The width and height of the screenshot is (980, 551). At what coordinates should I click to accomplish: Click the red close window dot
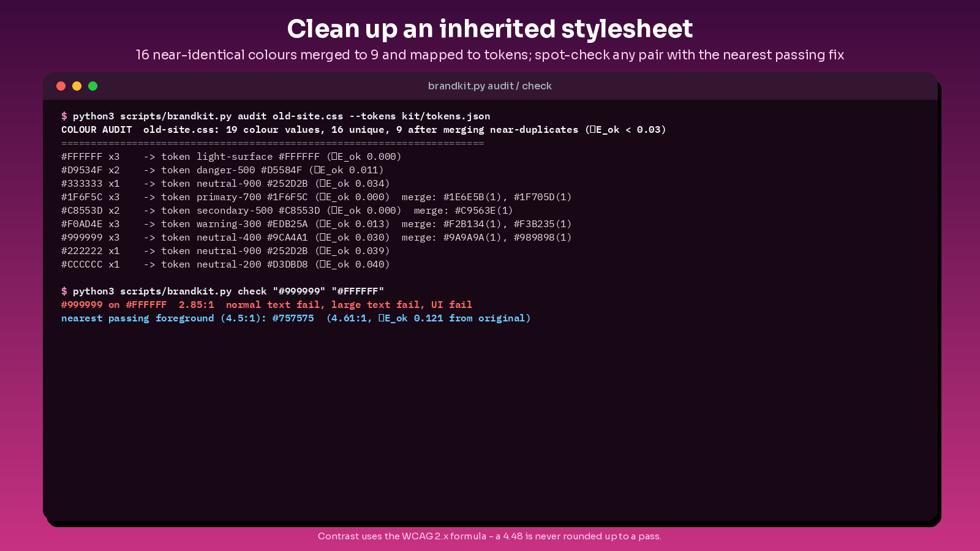tap(61, 86)
